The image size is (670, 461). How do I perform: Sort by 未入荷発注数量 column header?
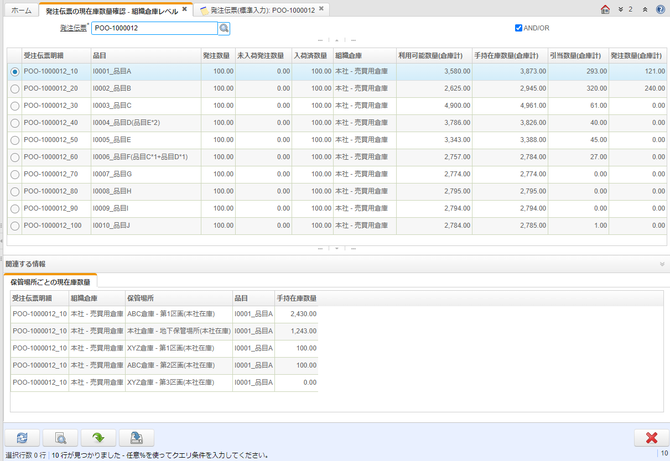264,56
